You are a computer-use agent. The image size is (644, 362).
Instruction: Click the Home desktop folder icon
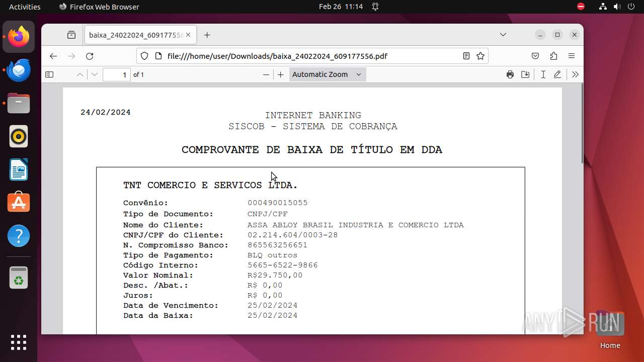[x=610, y=330]
